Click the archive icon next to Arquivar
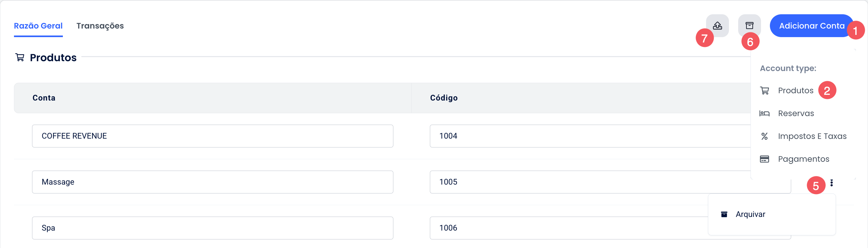The width and height of the screenshot is (868, 248). click(x=724, y=214)
